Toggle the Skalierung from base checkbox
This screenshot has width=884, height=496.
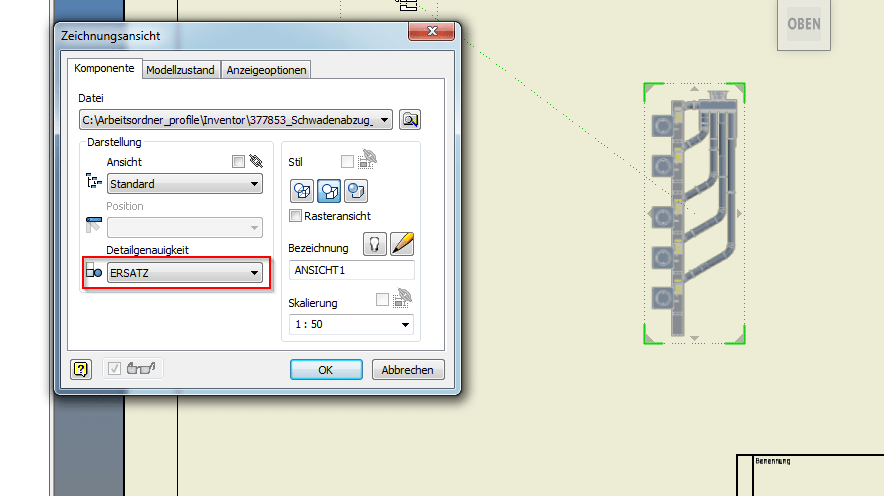[382, 300]
